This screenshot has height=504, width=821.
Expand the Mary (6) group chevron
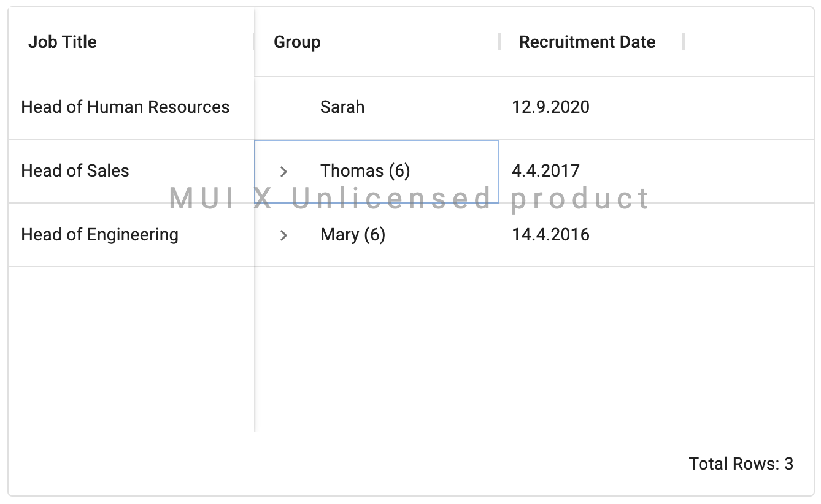pyautogui.click(x=283, y=235)
